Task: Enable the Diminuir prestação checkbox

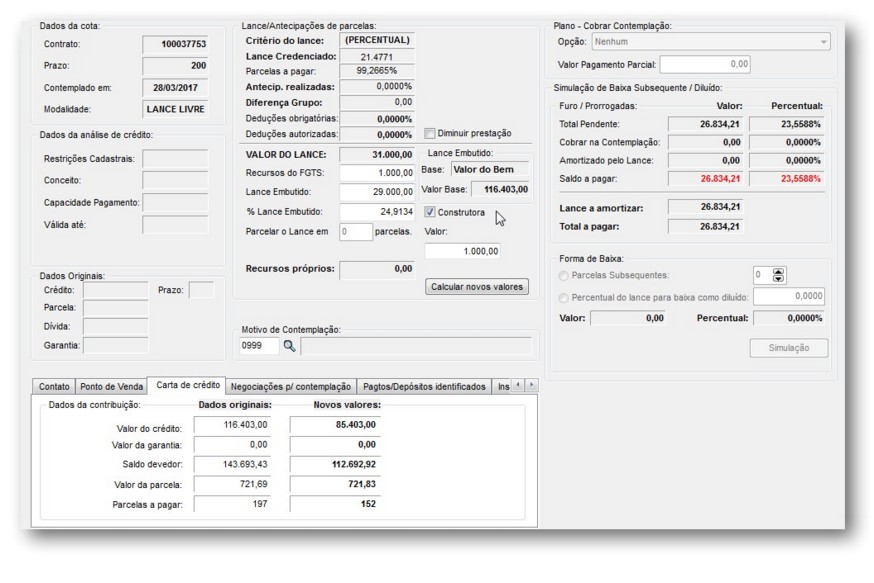Action: 430,133
